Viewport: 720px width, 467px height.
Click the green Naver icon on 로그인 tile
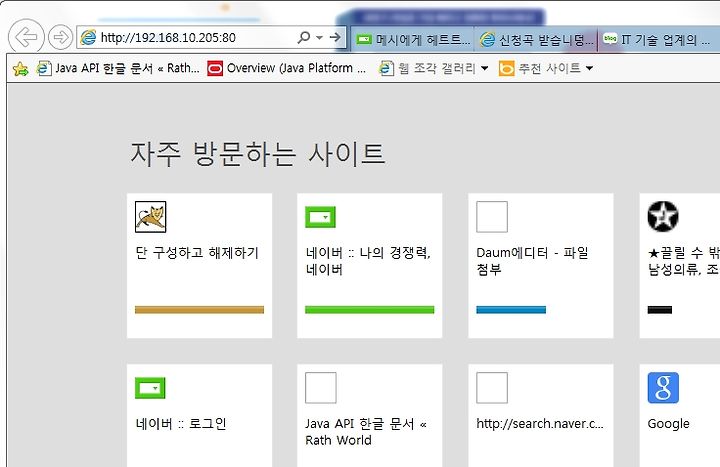pos(150,388)
